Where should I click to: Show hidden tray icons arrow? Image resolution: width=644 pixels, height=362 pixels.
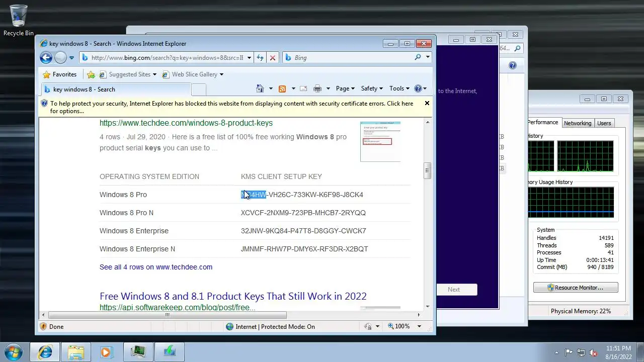tap(556, 352)
